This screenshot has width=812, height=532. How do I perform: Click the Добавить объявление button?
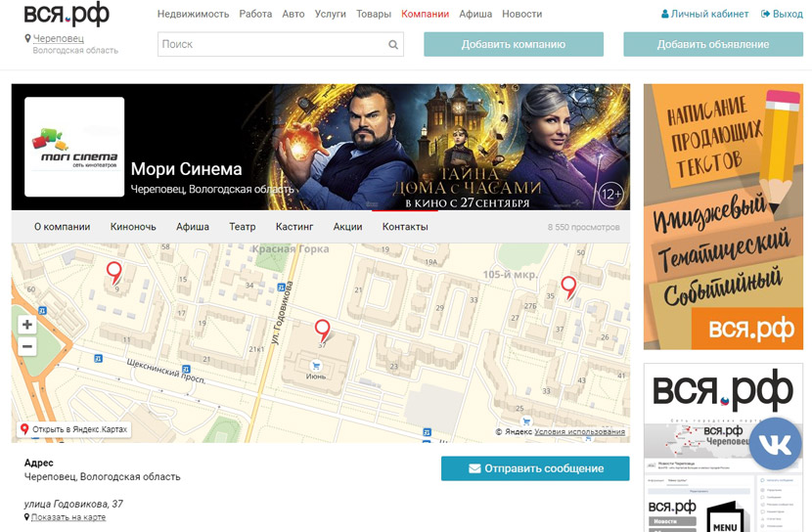(713, 45)
